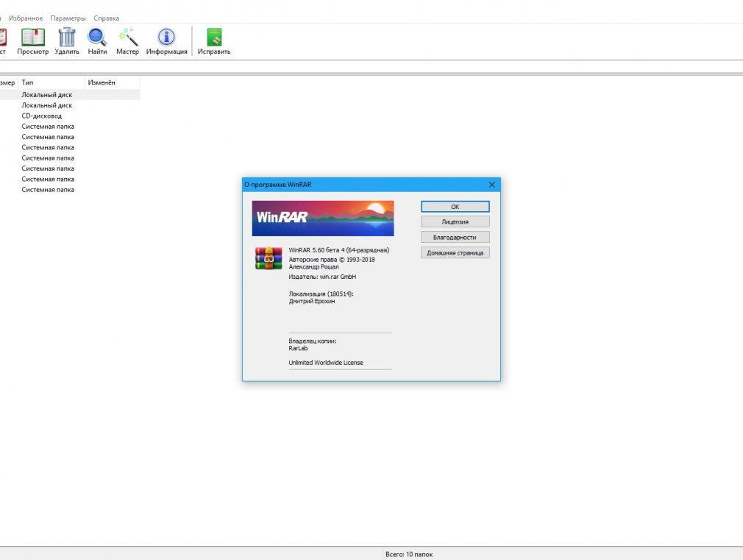Click the Просмотр book icon
Viewport: 743px width, 560px height.
(x=32, y=37)
